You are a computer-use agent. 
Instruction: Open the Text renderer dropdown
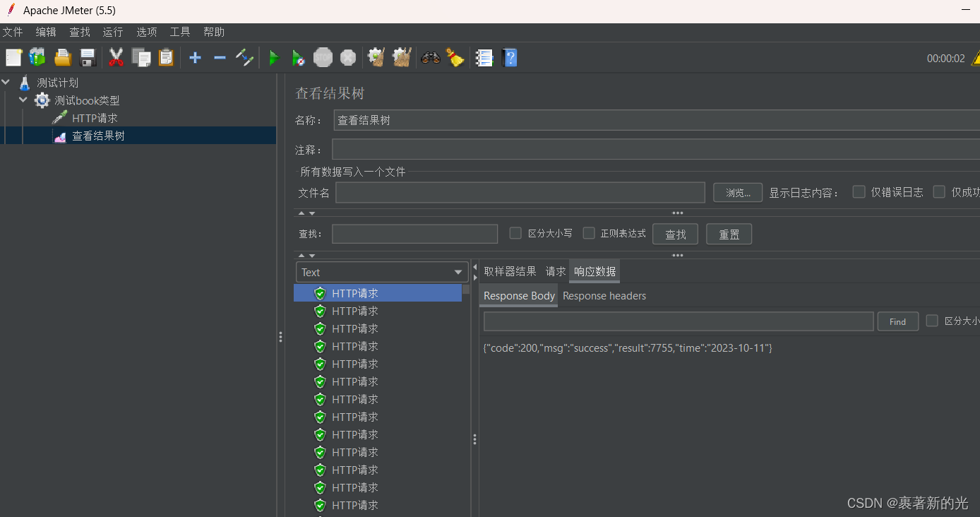382,272
